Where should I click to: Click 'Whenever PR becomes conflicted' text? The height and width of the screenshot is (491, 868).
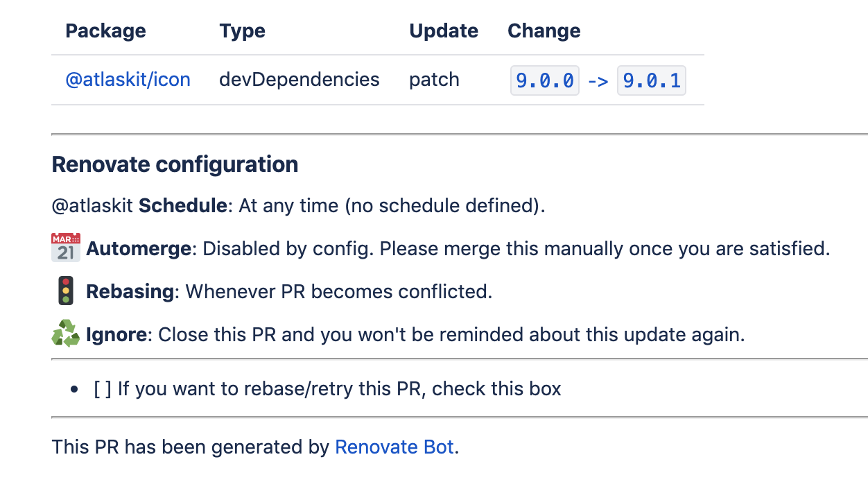point(336,292)
